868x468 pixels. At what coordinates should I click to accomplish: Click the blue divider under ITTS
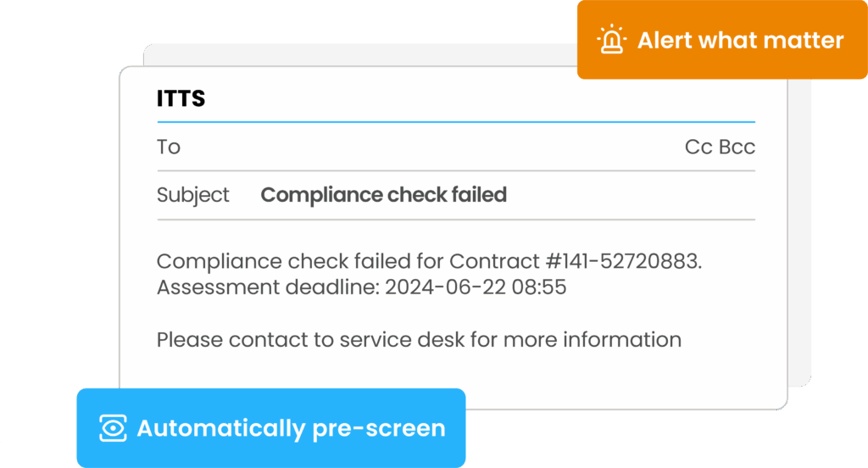(x=456, y=122)
